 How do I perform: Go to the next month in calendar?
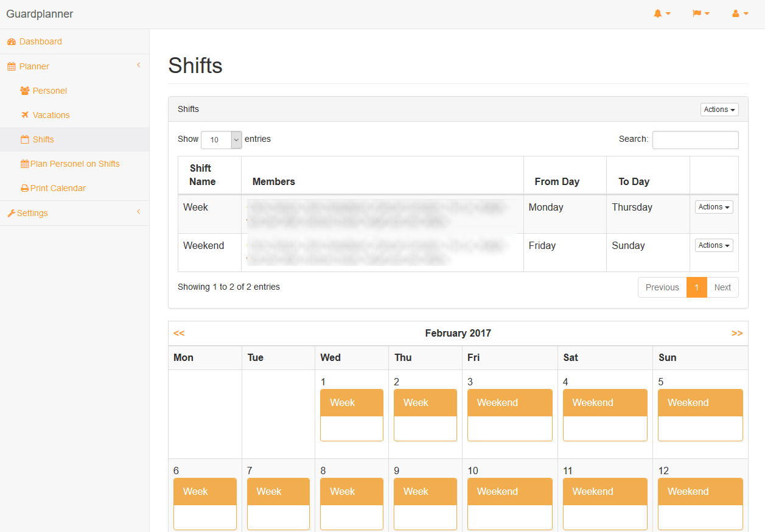coord(737,333)
